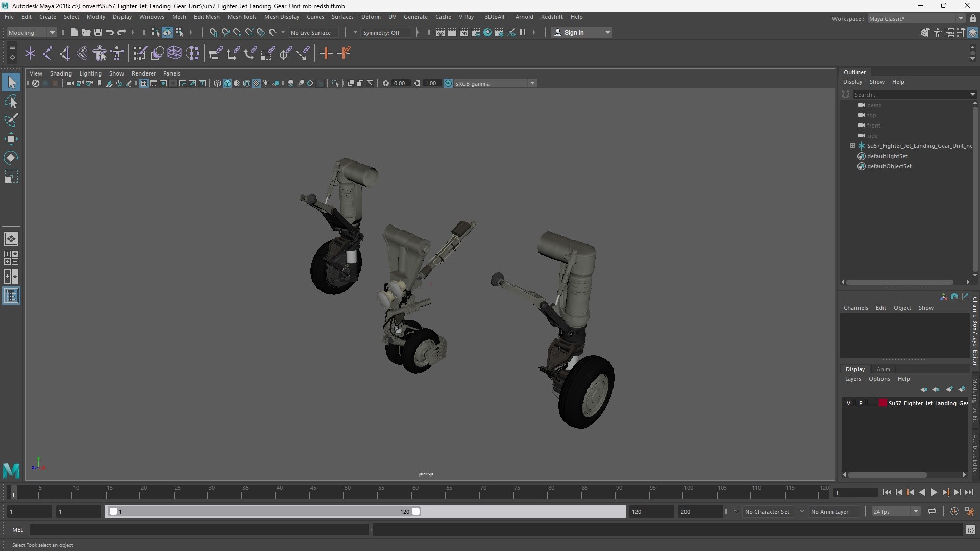Toggle auto keyframe button

click(954, 511)
